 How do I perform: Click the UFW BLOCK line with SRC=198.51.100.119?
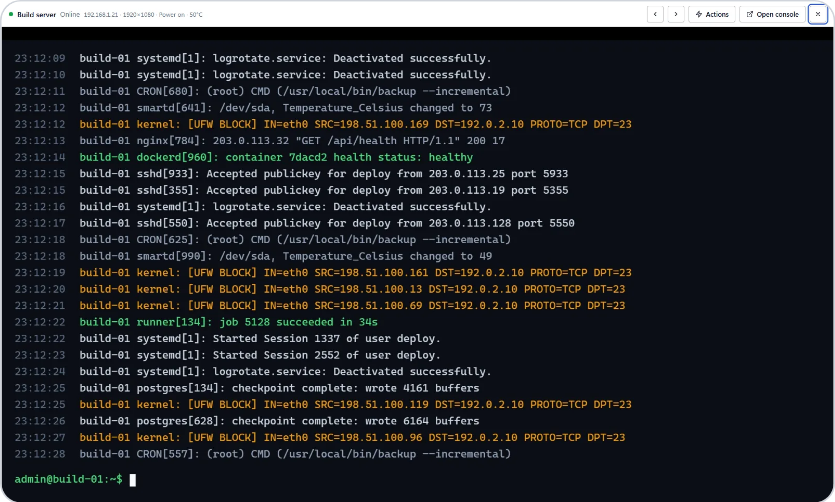pos(323,405)
